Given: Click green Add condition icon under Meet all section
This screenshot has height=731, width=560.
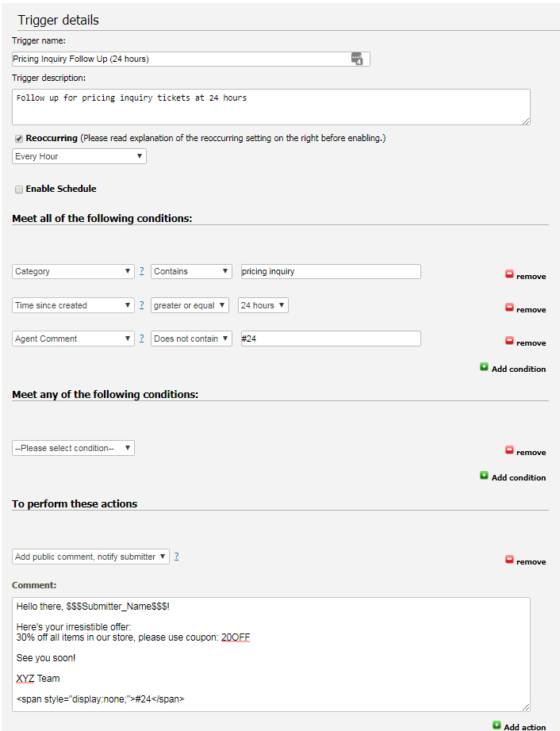Looking at the screenshot, I should 484,368.
